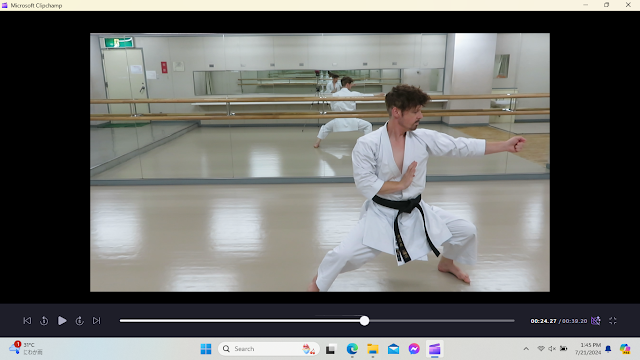The image size is (640, 360).
Task: Open the Mail app on the taskbar
Action: [393, 349]
